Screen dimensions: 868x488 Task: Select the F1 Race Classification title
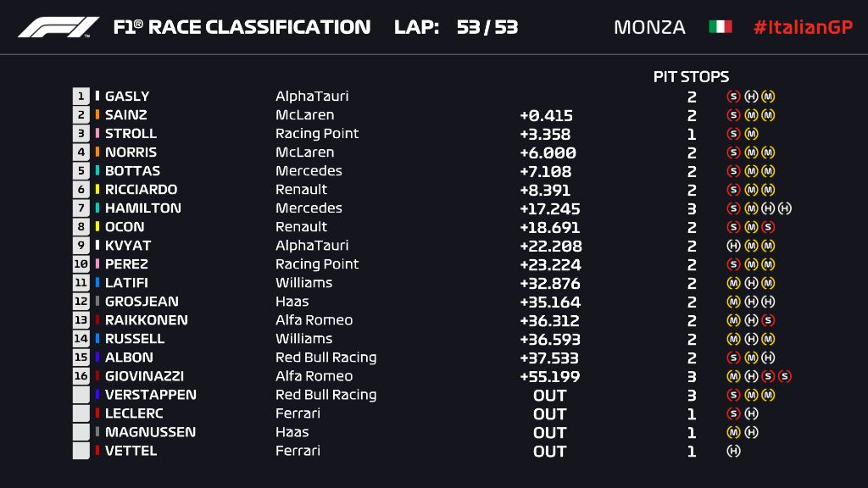[242, 27]
